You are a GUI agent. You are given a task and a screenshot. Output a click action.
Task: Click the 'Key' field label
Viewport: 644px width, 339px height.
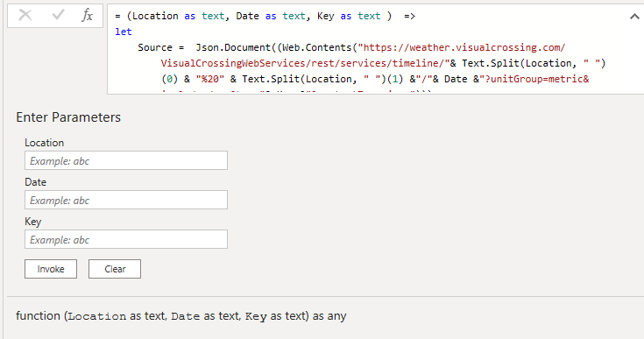pyautogui.click(x=33, y=222)
